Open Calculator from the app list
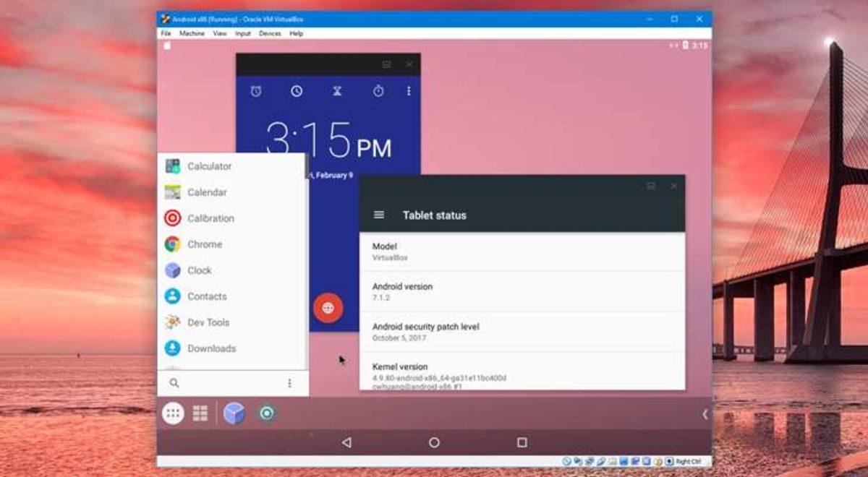The width and height of the screenshot is (868, 477). (210, 166)
